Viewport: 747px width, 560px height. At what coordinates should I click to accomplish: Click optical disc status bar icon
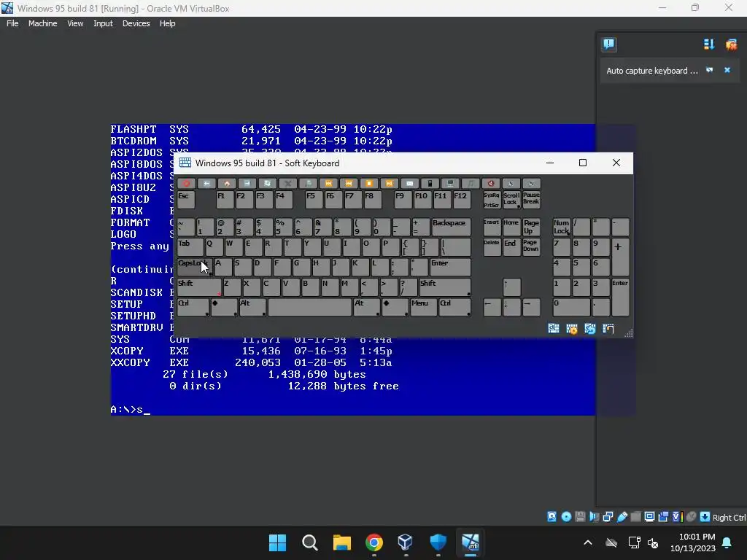566,517
